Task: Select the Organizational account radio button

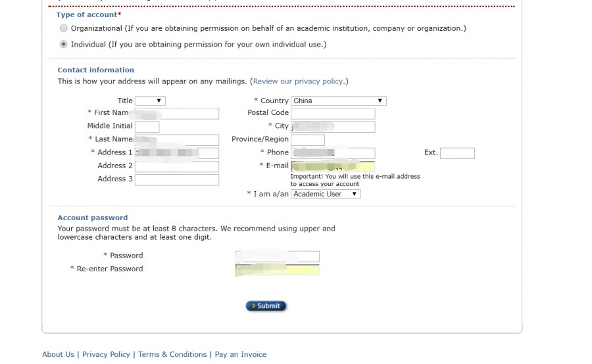Action: (63, 28)
